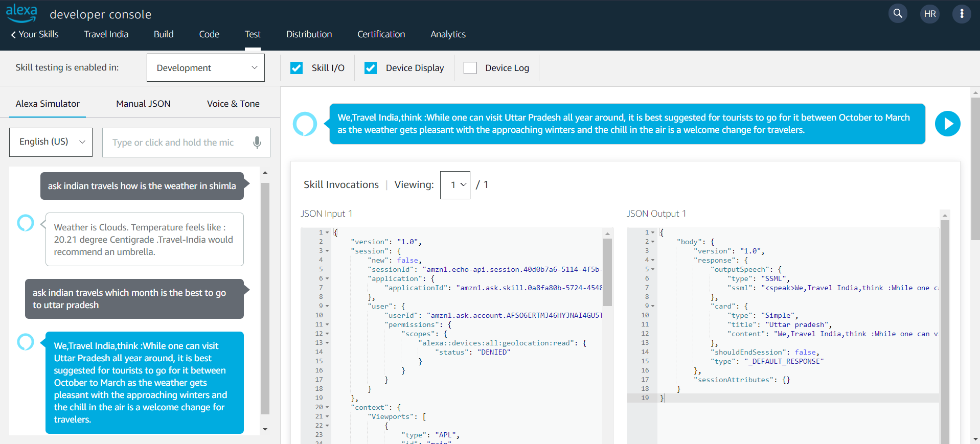This screenshot has width=980, height=444.
Task: Collapse JSON Output outputSpeech fold arrow line 5
Action: [653, 269]
